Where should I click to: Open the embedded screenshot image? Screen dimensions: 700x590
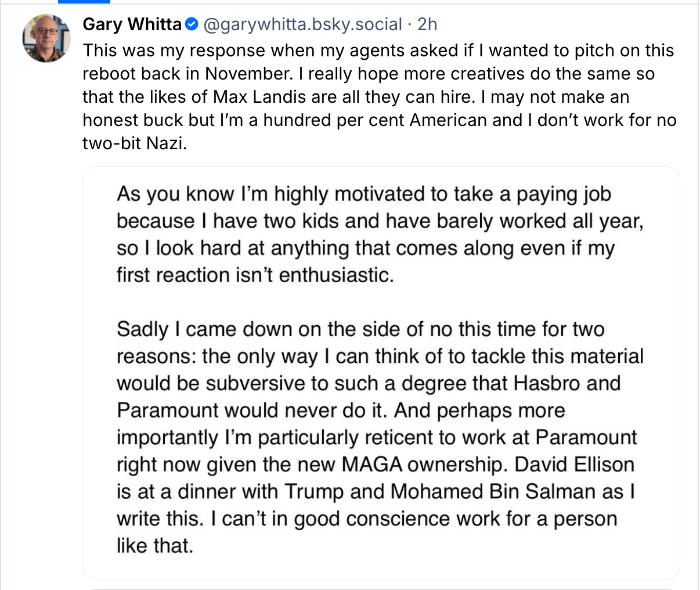[x=381, y=372]
